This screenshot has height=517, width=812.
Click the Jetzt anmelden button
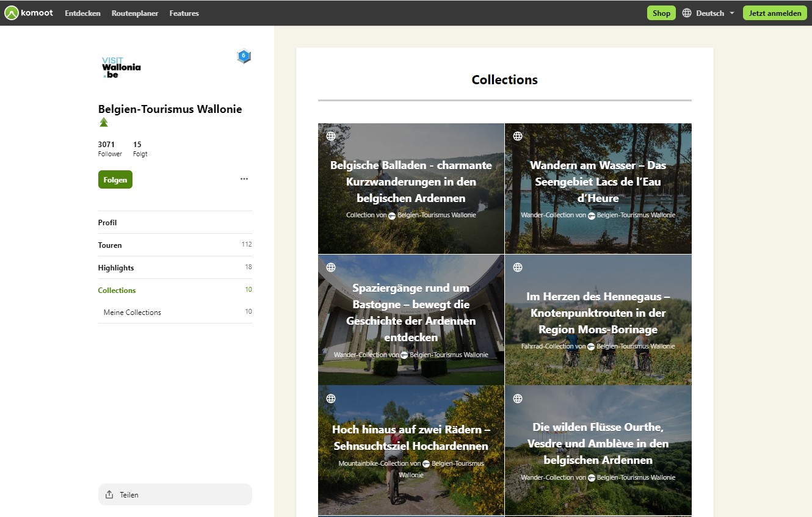point(775,13)
